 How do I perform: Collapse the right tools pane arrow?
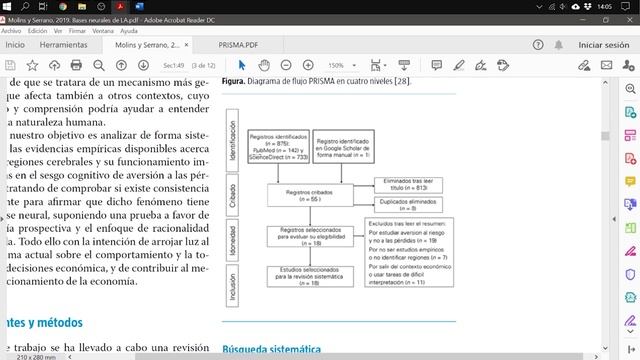point(614,219)
